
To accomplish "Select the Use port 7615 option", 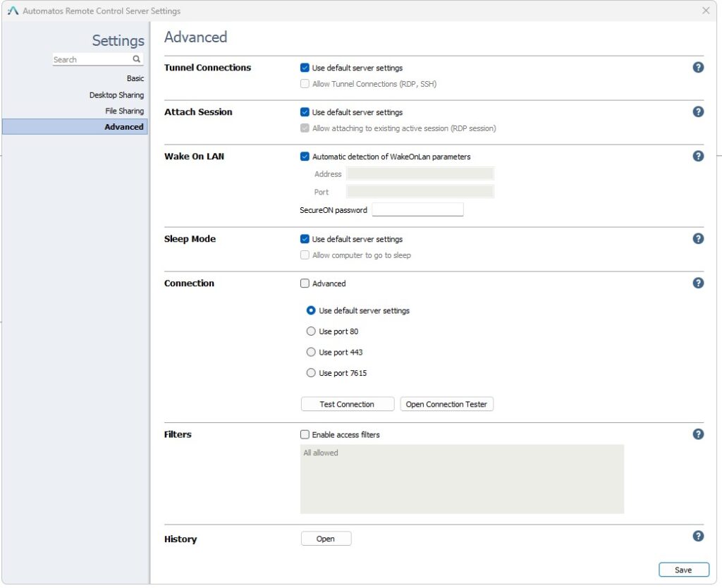I will click(311, 373).
